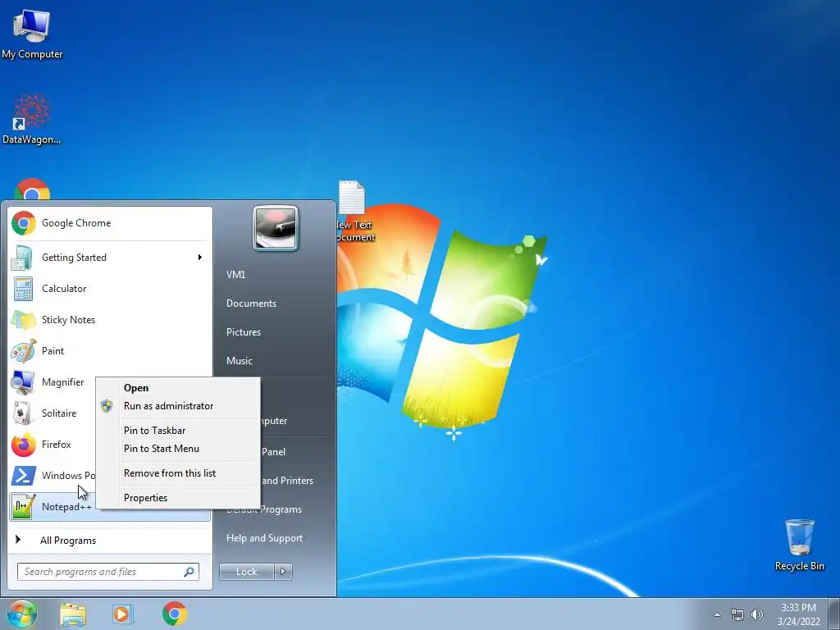
Task: Open Pictures from the Start menu
Action: pyautogui.click(x=244, y=332)
